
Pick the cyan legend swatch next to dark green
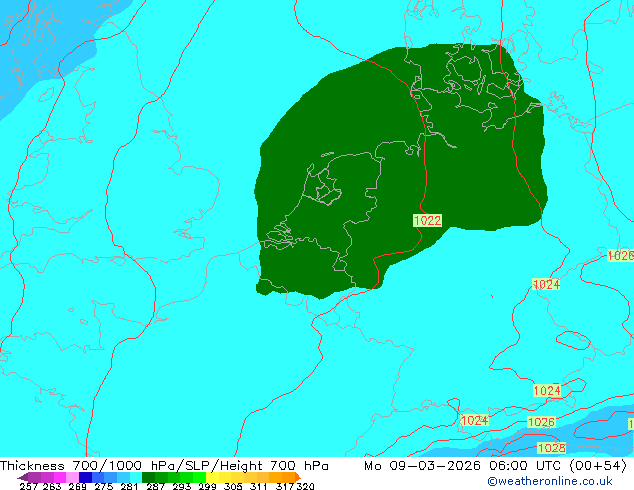[136, 477]
